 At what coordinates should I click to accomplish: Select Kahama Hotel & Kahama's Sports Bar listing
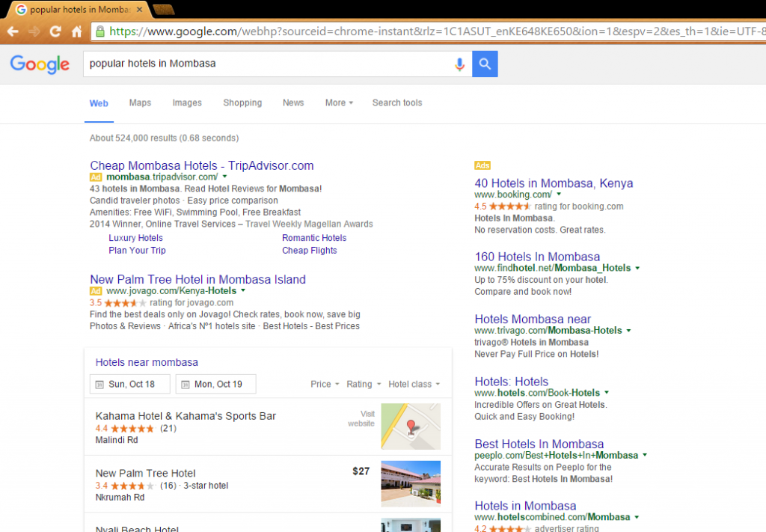tap(186, 416)
